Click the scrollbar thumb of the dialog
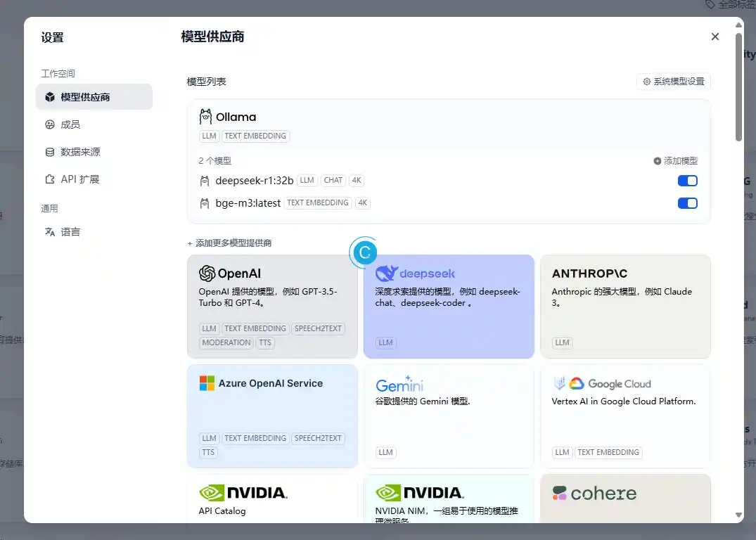The image size is (756, 540). [x=738, y=86]
